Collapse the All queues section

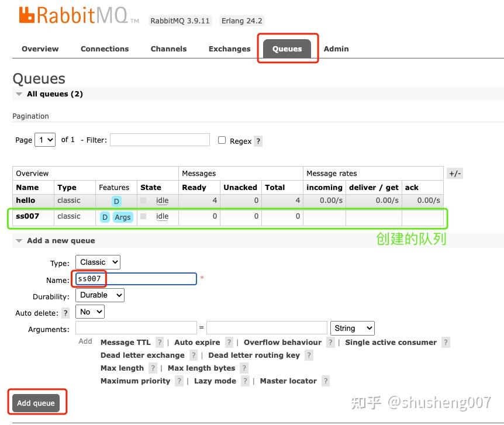tap(19, 94)
